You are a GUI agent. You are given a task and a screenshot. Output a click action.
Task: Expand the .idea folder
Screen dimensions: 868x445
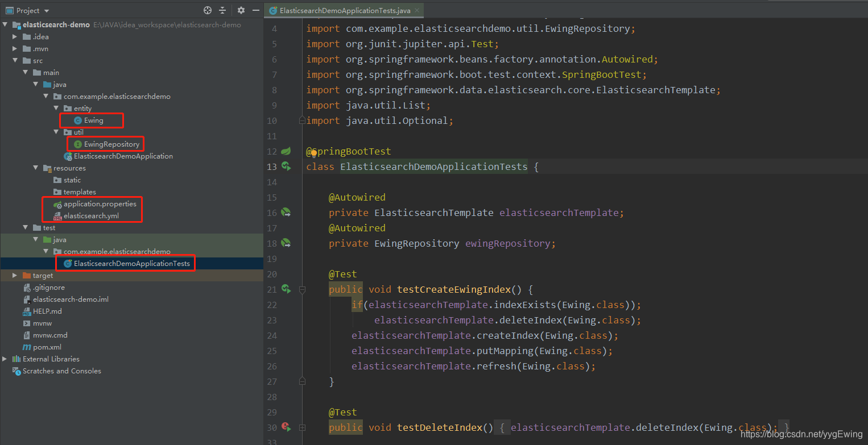[15, 37]
